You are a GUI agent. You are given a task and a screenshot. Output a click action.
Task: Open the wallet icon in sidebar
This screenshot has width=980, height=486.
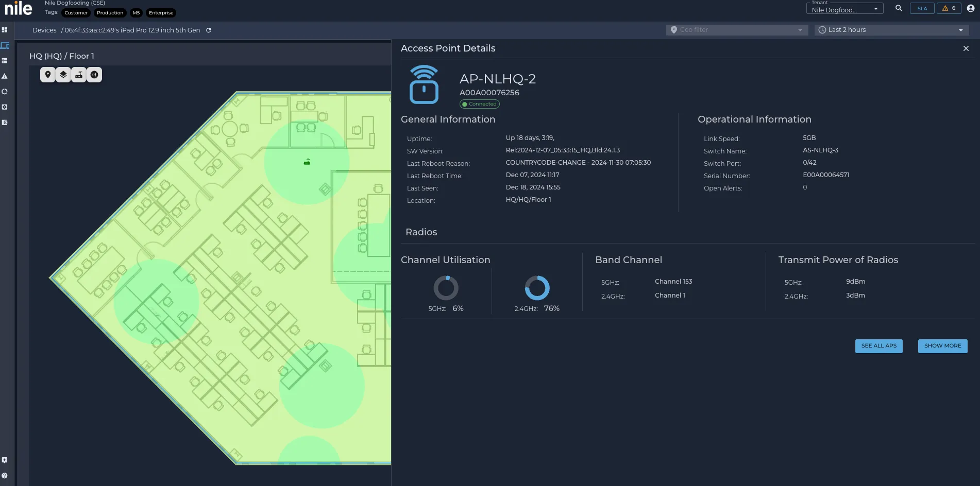(x=5, y=123)
